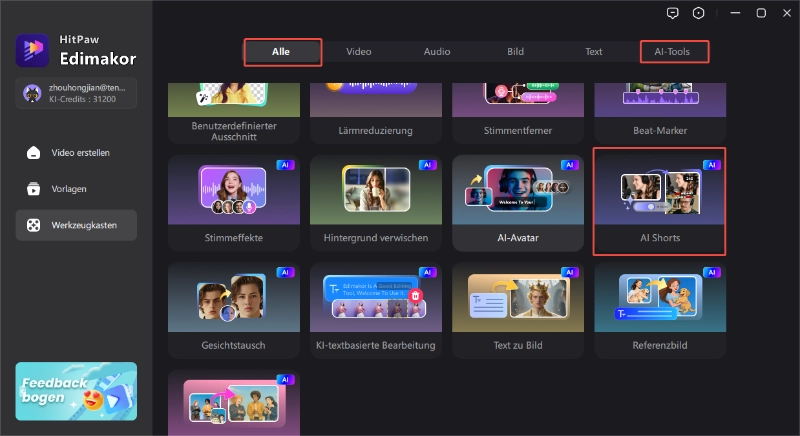Click the AI badge on Stimmeffekte card

point(285,165)
